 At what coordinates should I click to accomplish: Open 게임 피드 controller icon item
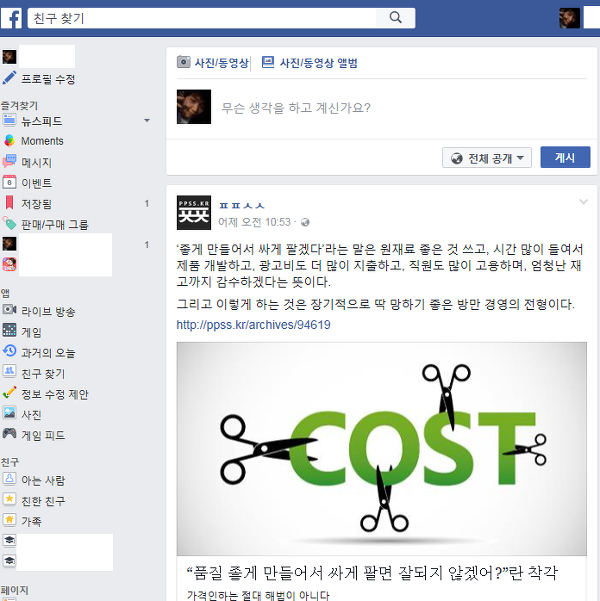(9, 434)
